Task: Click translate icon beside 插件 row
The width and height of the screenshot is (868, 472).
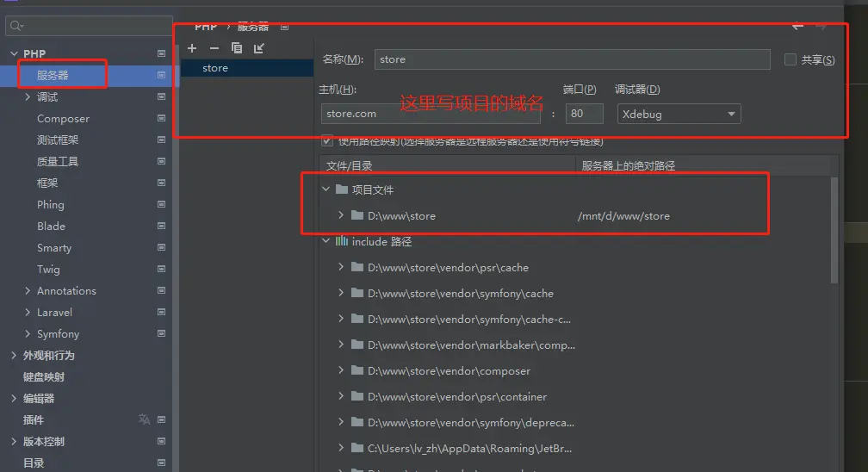Action: point(144,419)
